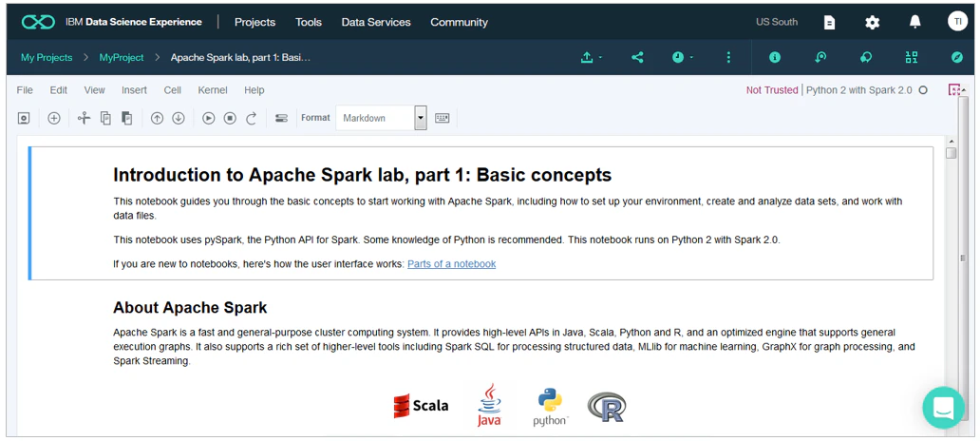Open the documents page icon in top bar
Screen dimensions: 980x441
pos(829,23)
